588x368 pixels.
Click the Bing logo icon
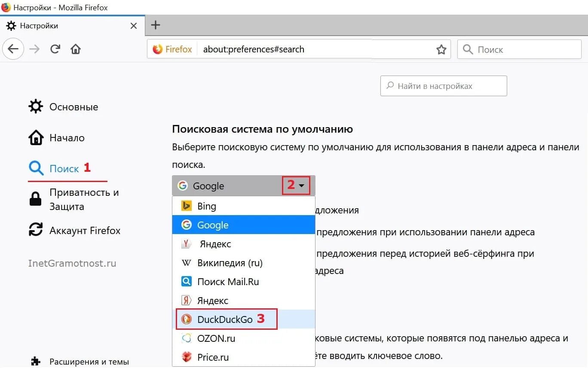186,206
